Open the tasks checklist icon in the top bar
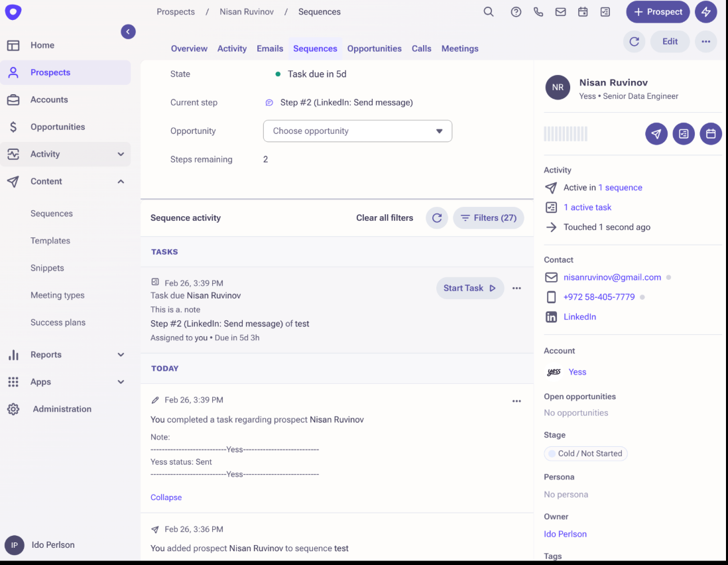The image size is (728, 565). point(605,12)
